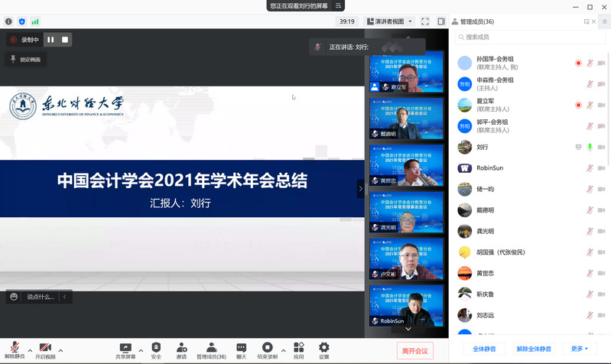Click the 搜索成员 search field
The width and height of the screenshot is (611, 364).
click(528, 37)
